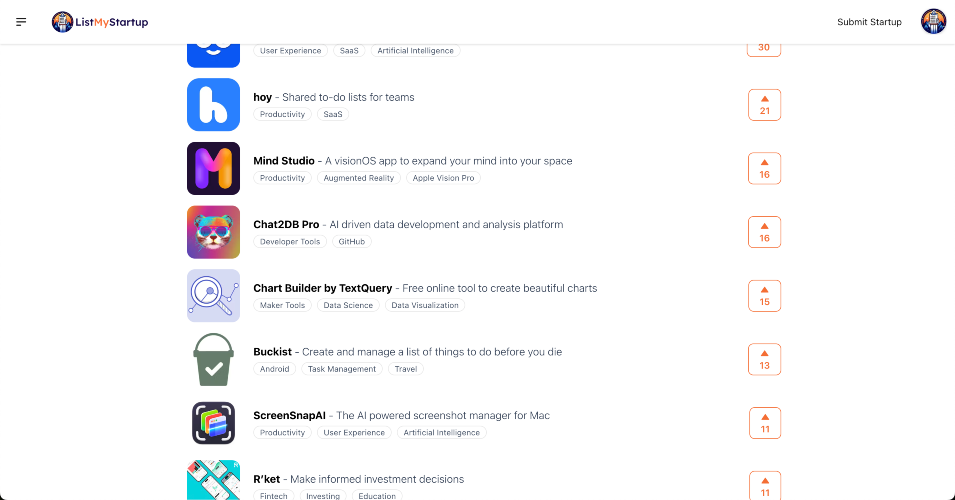
Task: Select the top row Artificial Intelligence tag
Action: point(415,51)
